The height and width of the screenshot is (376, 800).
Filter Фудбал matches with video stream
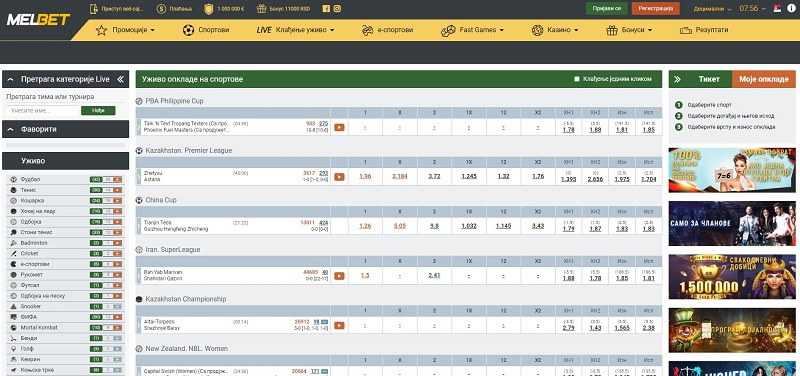tap(118, 180)
